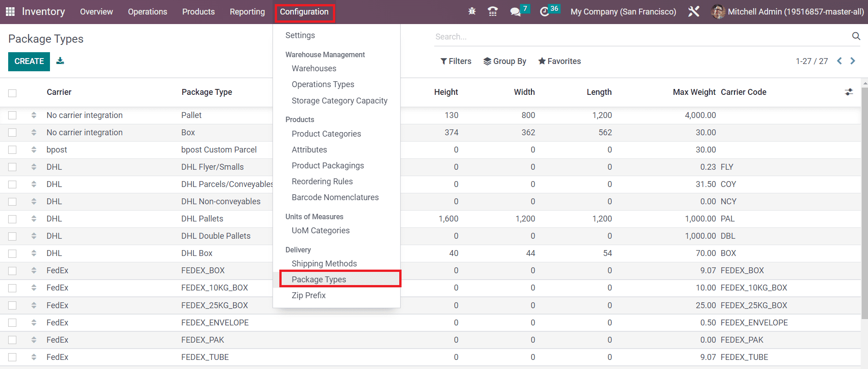Screen dimensions: 868x369
Task: Open the conversations chat icon
Action: [x=515, y=12]
